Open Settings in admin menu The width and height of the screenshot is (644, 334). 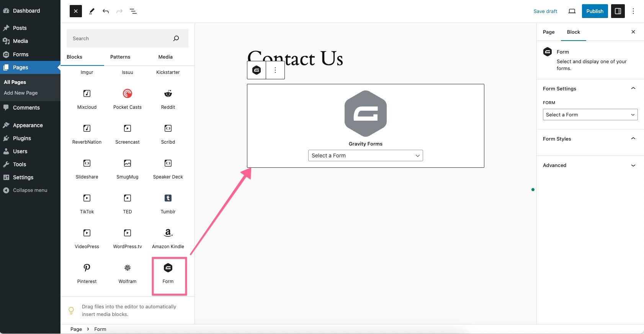point(30,177)
